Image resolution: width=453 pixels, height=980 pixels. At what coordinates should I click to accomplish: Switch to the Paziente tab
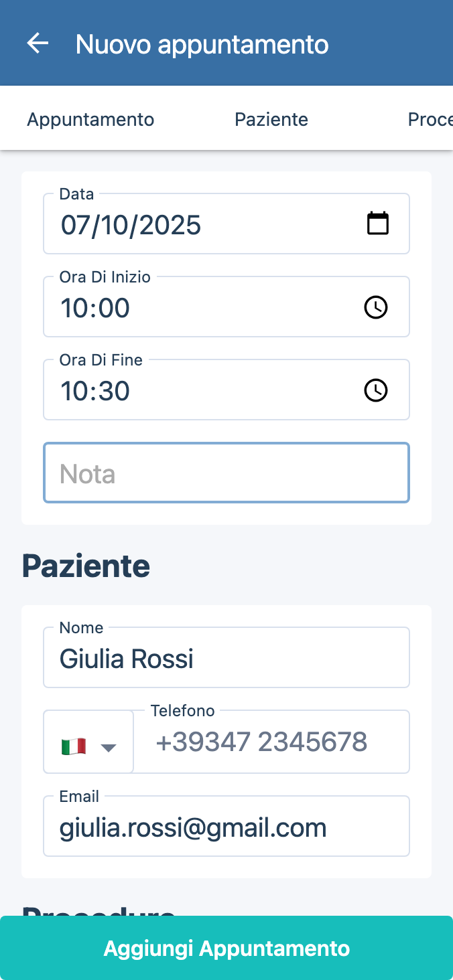[271, 119]
